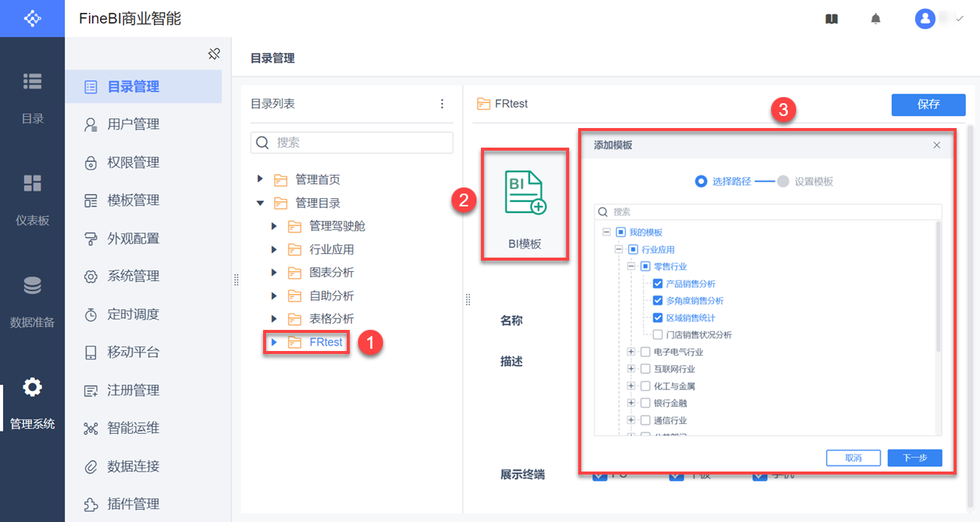Uncheck 产品销售分析 template

657,284
